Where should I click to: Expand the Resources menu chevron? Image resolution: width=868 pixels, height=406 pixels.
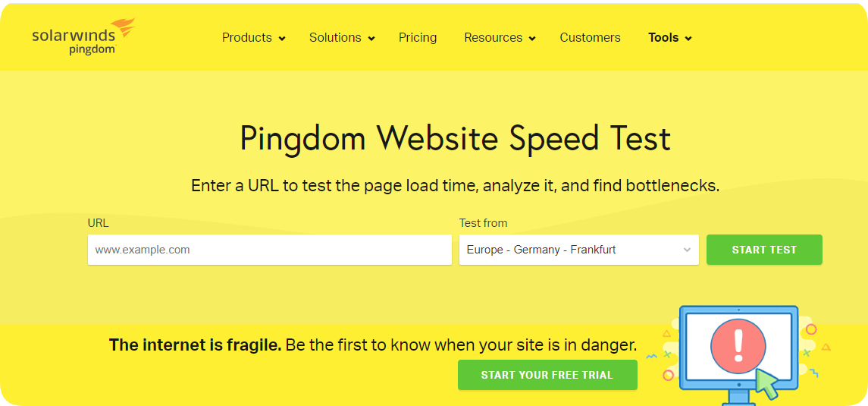(532, 39)
